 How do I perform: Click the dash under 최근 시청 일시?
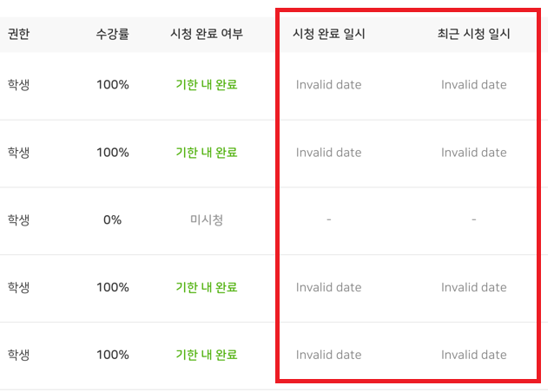(473, 220)
